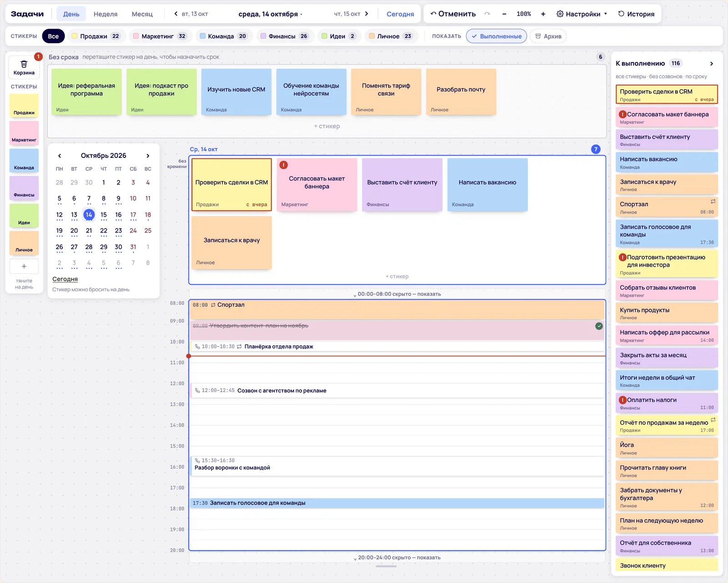Screen dimensions: 728x583
Task: Switch to Неделя view
Action: [106, 14]
